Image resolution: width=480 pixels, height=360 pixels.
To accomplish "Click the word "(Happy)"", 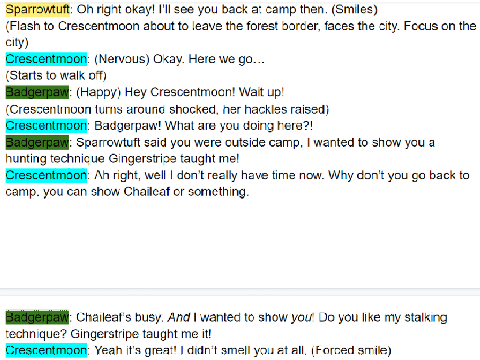I will (x=99, y=92).
